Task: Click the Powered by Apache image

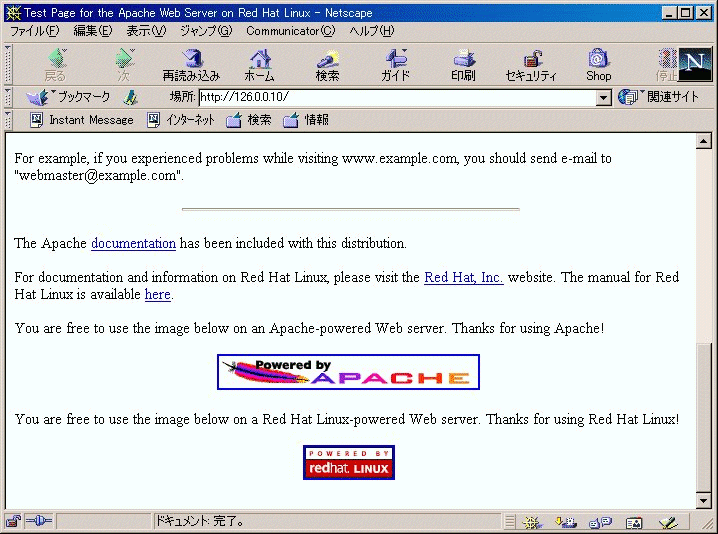Action: tap(348, 372)
